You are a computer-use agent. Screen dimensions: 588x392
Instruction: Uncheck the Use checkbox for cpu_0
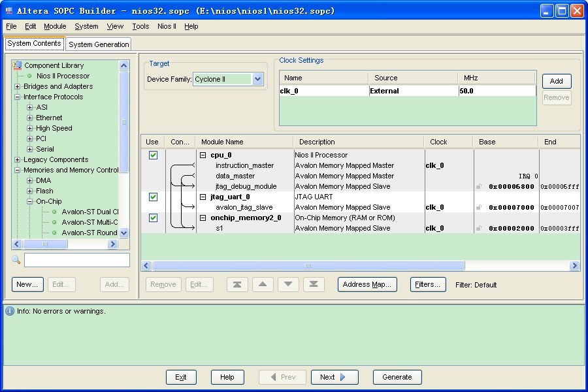pos(153,155)
